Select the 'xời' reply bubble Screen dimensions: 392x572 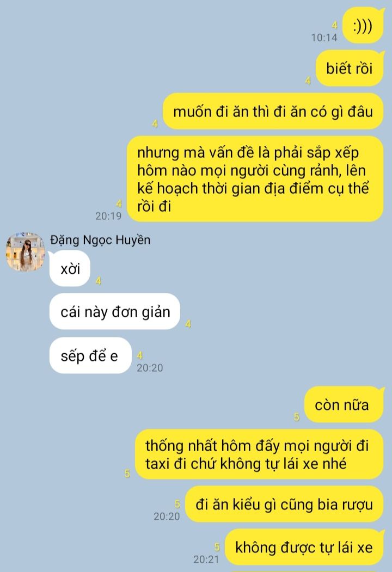tap(70, 269)
